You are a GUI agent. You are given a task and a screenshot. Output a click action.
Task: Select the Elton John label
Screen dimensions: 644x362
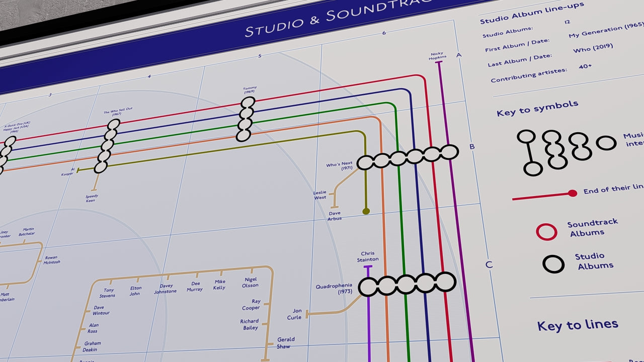tap(135, 291)
